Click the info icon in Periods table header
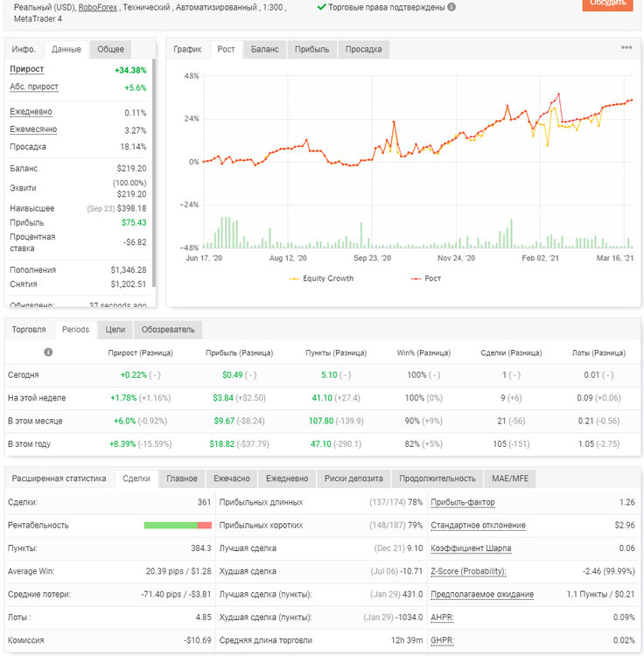The width and height of the screenshot is (644, 656). click(48, 352)
